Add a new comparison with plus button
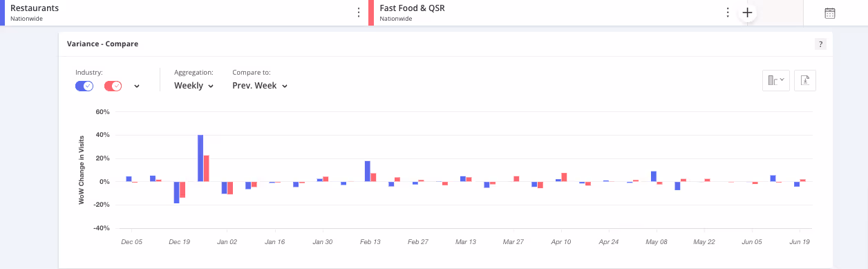This screenshot has height=269, width=868. click(747, 12)
